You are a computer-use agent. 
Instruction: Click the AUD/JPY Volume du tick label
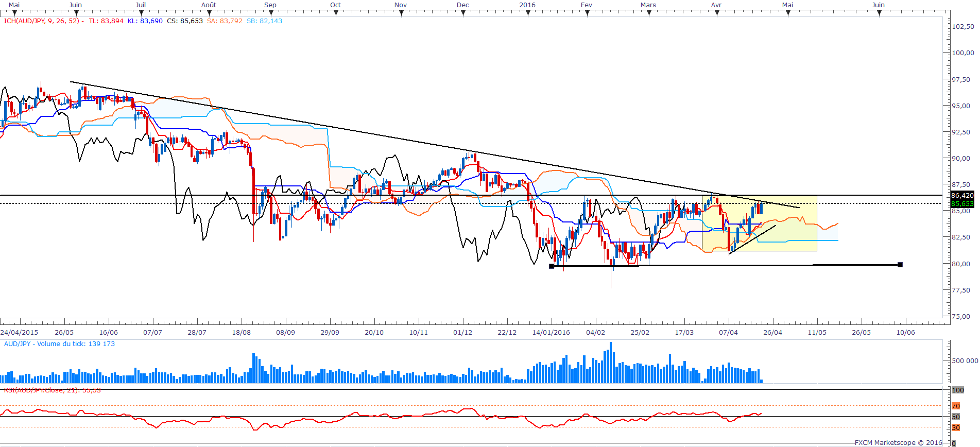tap(59, 344)
